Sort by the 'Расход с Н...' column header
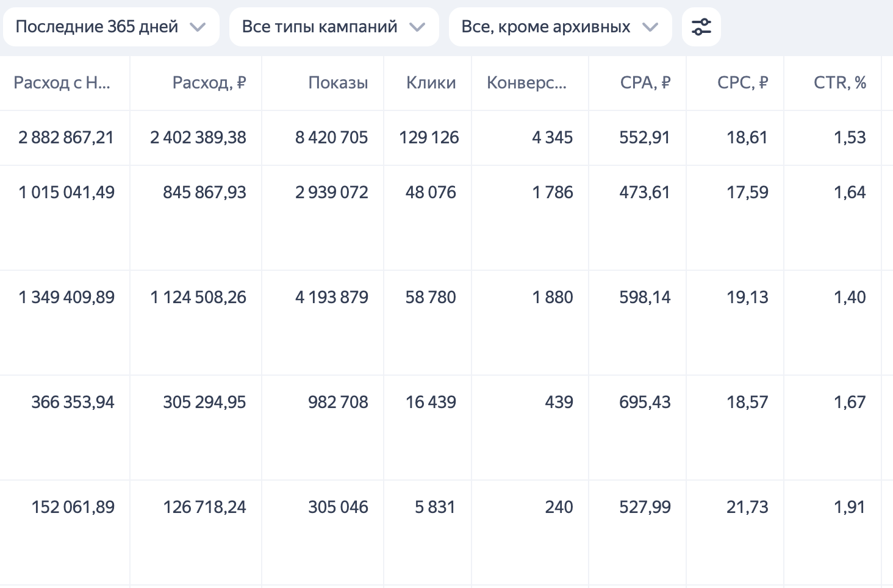The width and height of the screenshot is (893, 588). pos(62,83)
